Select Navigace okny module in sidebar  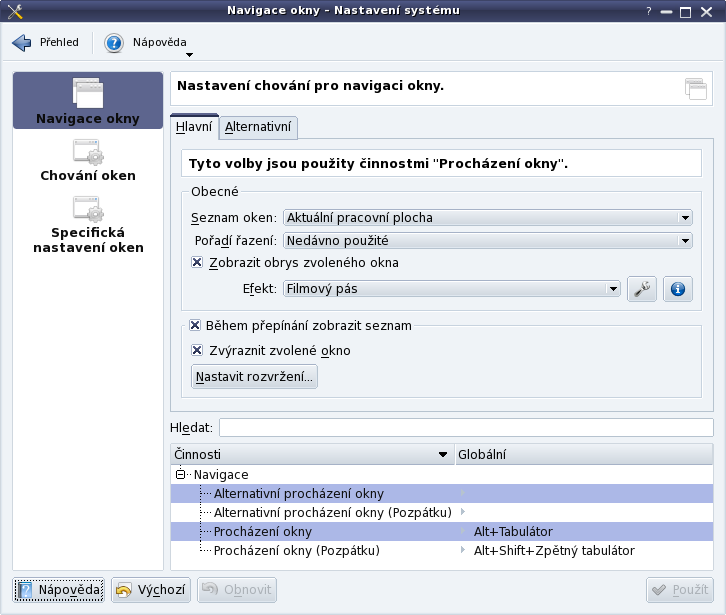pos(88,100)
